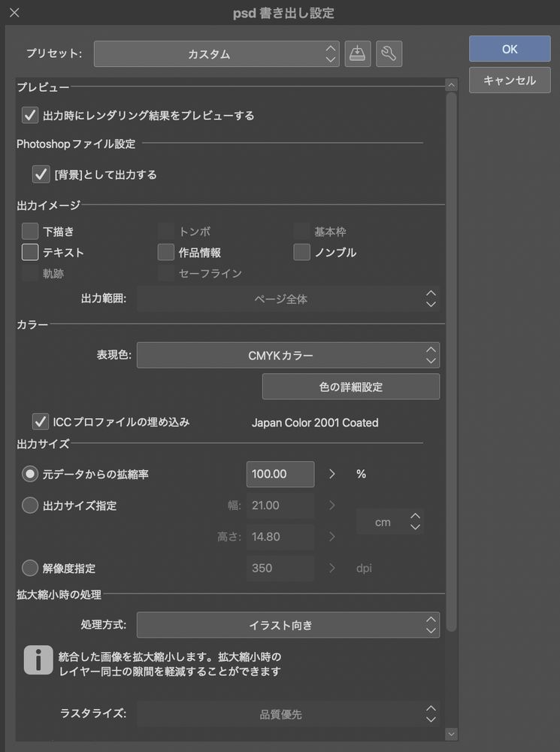This screenshot has width=560, height=752.
Task: Click the 基本枠 disabled checkbox
Action: 301,231
